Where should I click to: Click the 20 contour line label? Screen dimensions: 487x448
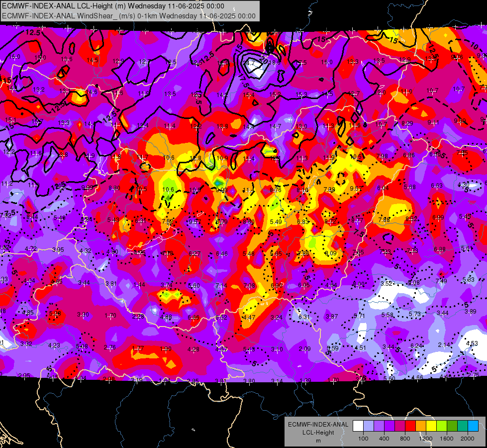(264, 60)
